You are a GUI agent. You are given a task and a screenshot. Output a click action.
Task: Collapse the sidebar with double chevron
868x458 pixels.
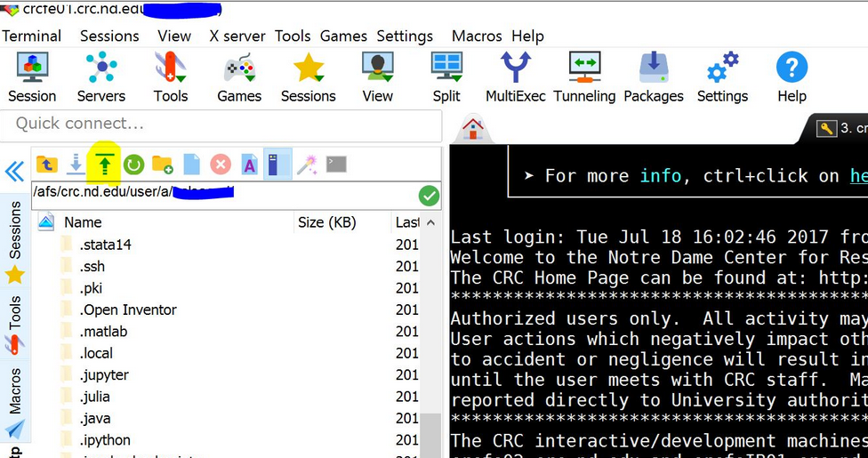14,172
